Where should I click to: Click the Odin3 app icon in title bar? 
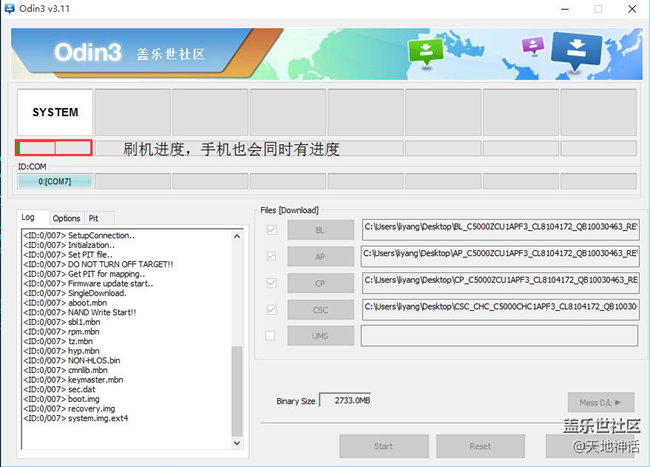pos(9,9)
